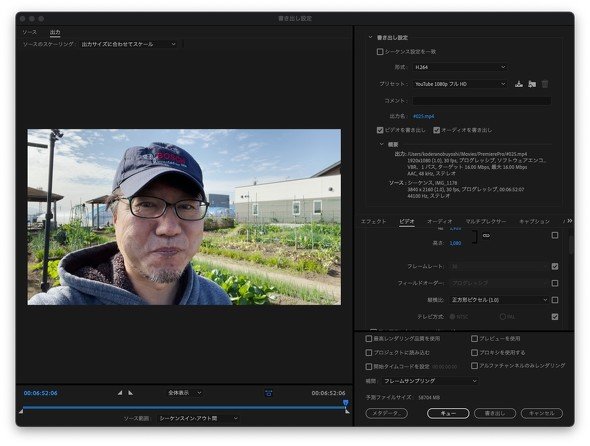Open the 形式 H.264 dropdown

point(460,67)
